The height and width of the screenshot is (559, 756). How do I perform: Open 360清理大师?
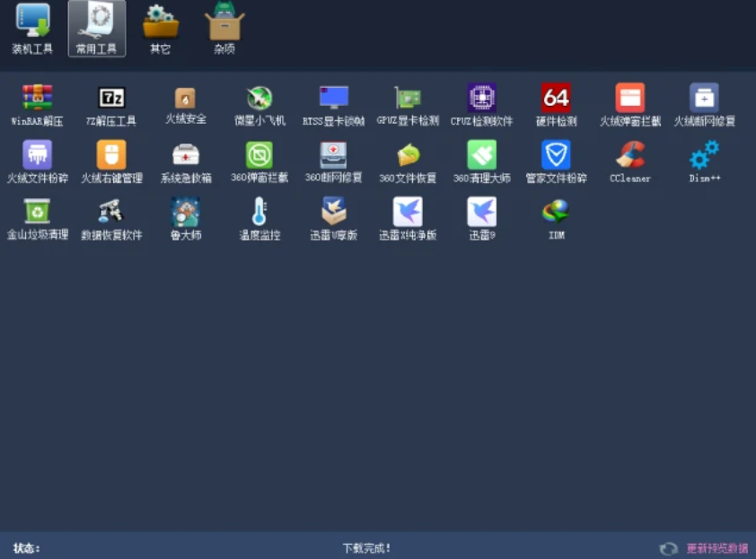pyautogui.click(x=481, y=162)
